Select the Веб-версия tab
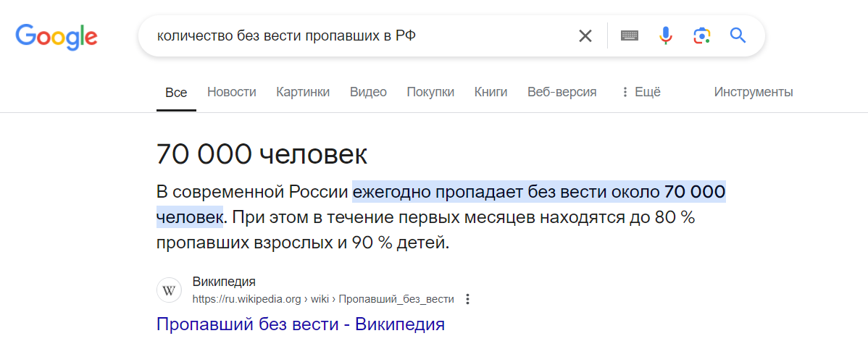The width and height of the screenshot is (868, 349). pyautogui.click(x=562, y=92)
